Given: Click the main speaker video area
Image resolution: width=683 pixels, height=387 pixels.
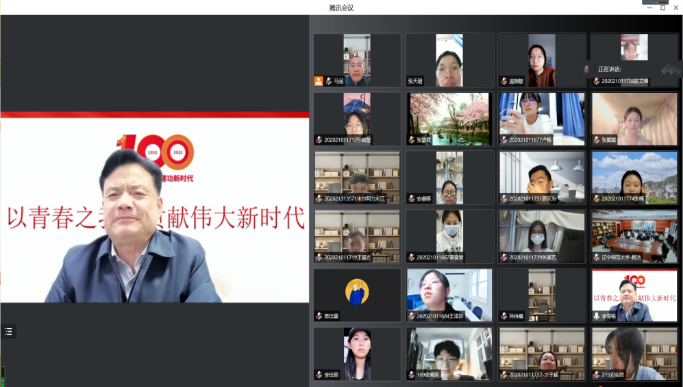Looking at the screenshot, I should coord(155,207).
